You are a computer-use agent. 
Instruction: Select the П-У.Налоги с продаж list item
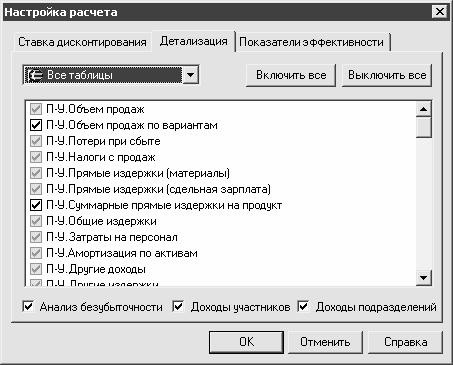click(x=101, y=157)
